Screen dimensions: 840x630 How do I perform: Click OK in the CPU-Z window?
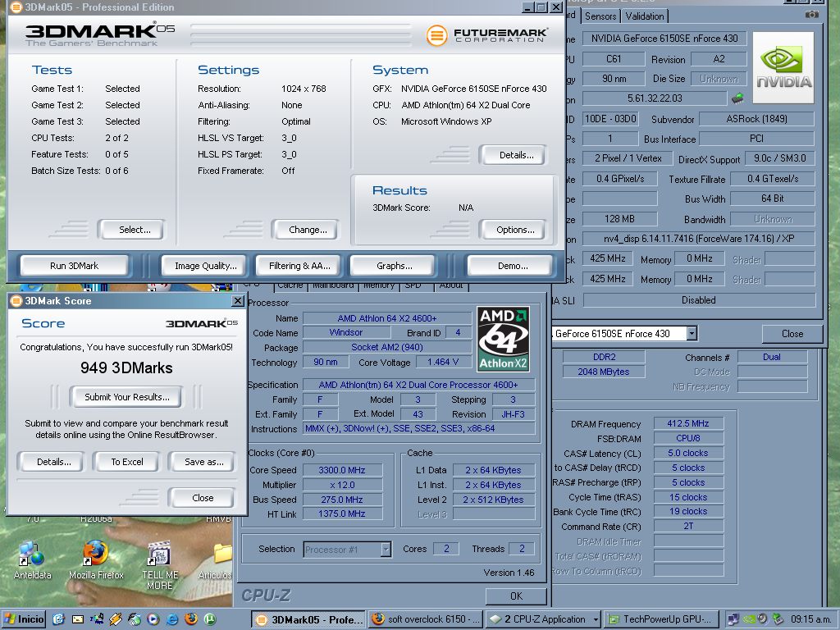coord(516,596)
